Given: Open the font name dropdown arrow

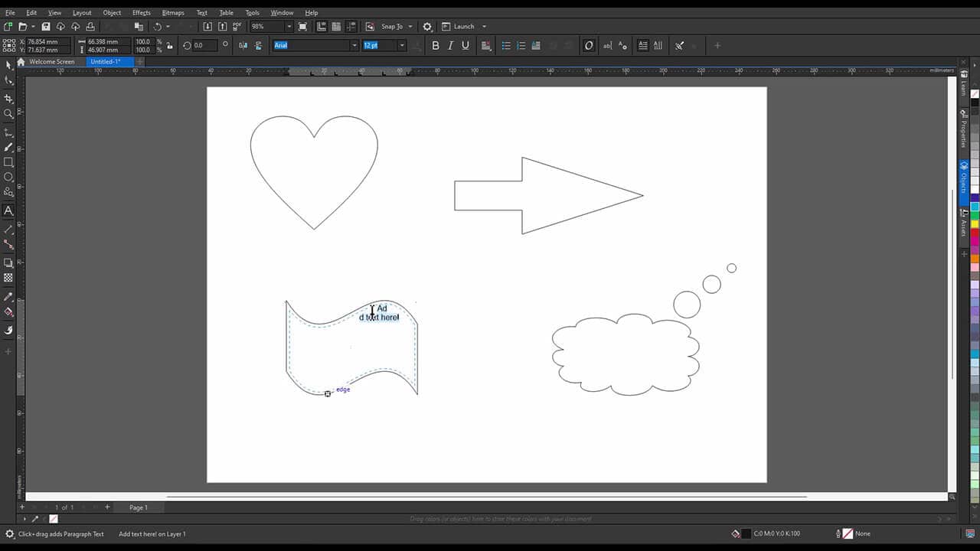Looking at the screenshot, I should 354,46.
